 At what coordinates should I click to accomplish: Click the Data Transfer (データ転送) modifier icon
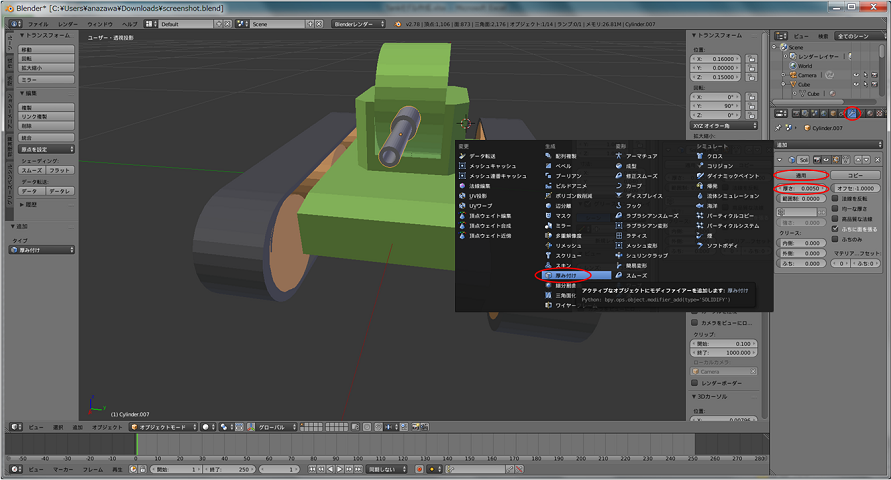click(462, 156)
